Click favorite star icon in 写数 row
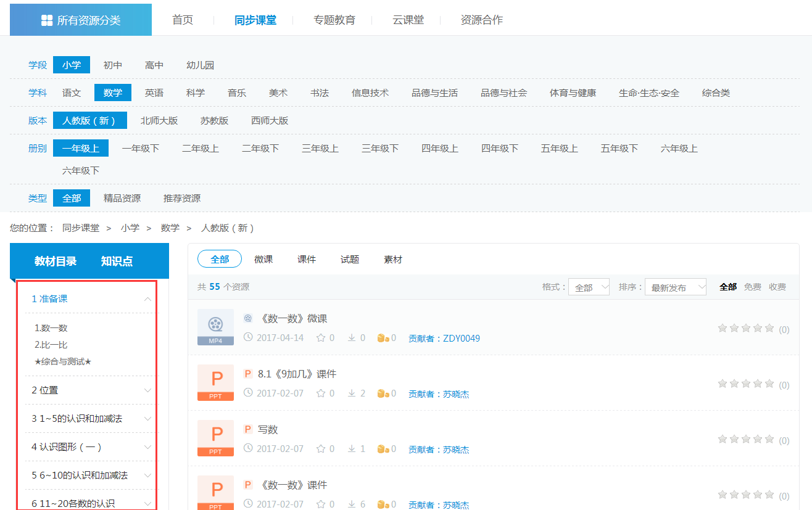This screenshot has height=510, width=812. 321,449
